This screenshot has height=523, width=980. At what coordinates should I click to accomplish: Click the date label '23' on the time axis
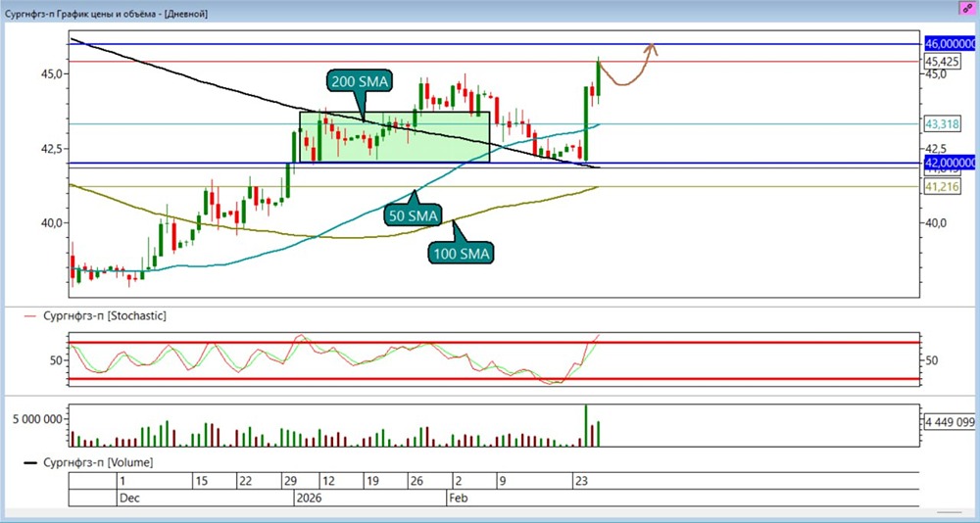pos(581,482)
